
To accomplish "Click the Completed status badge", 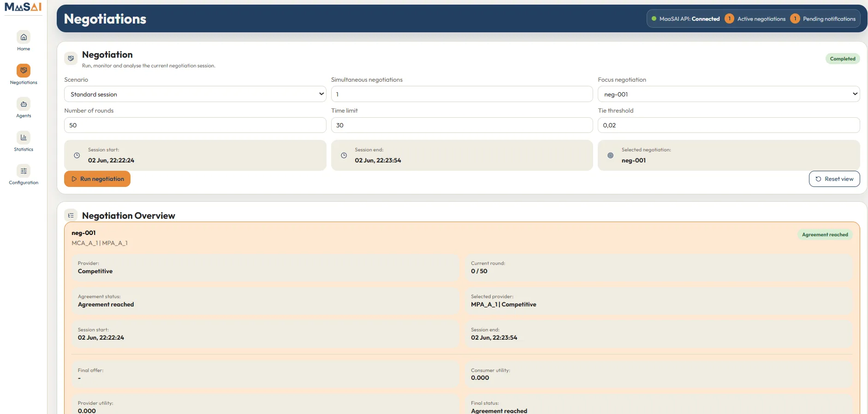I will click(x=843, y=59).
